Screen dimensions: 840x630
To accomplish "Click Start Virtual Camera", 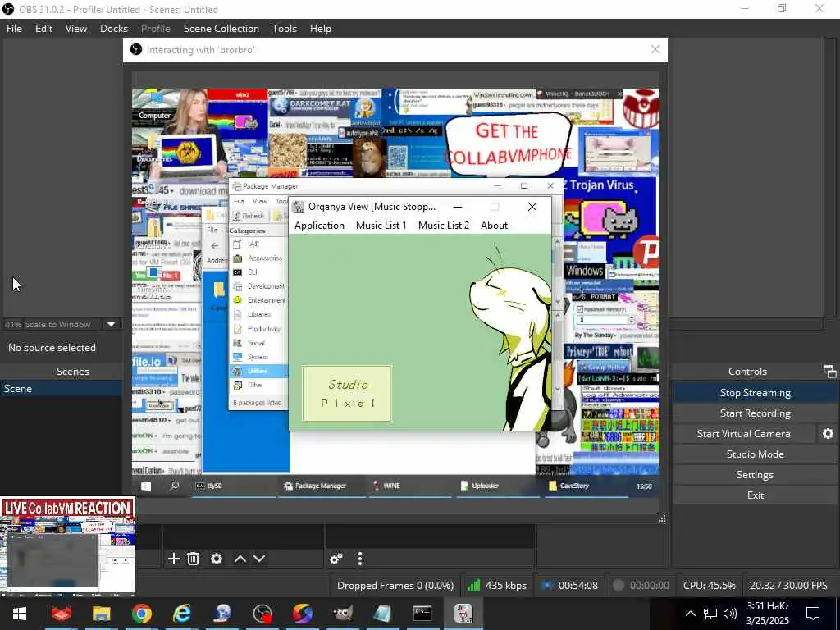I will click(x=743, y=433).
